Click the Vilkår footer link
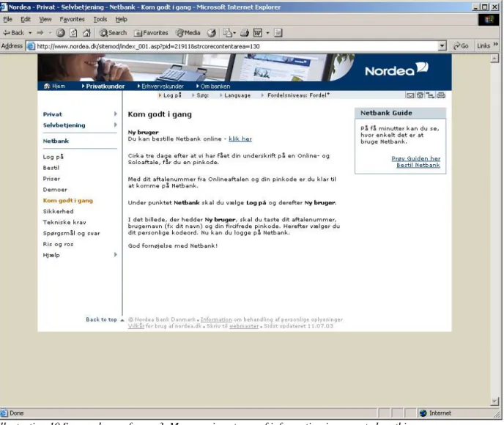This screenshot has height=425, width=504. pyautogui.click(x=136, y=326)
